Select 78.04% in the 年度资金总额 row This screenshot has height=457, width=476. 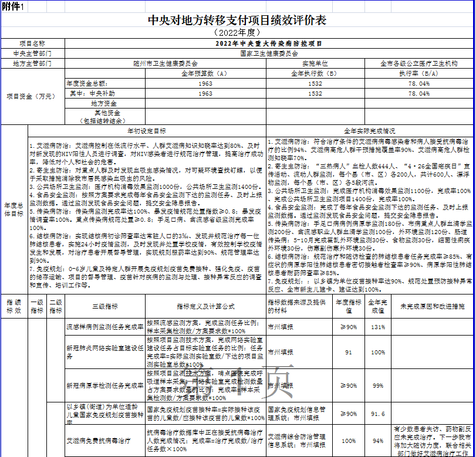coord(419,83)
